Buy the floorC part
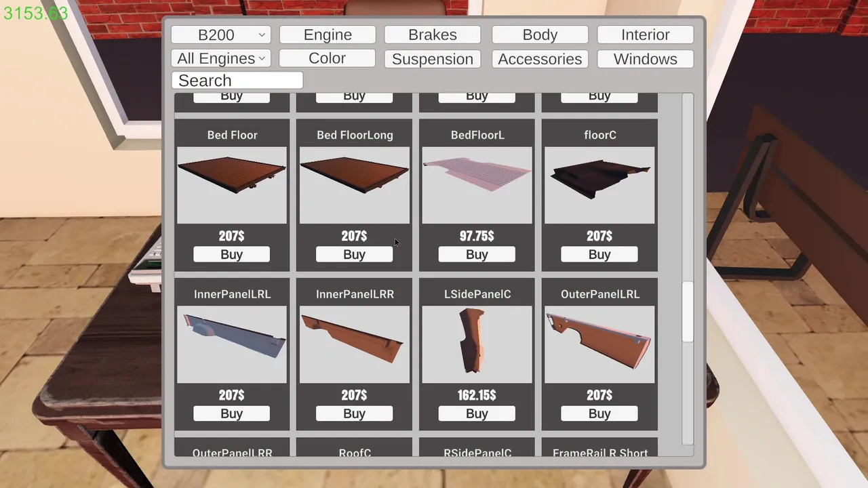This screenshot has height=488, width=868. 599,254
